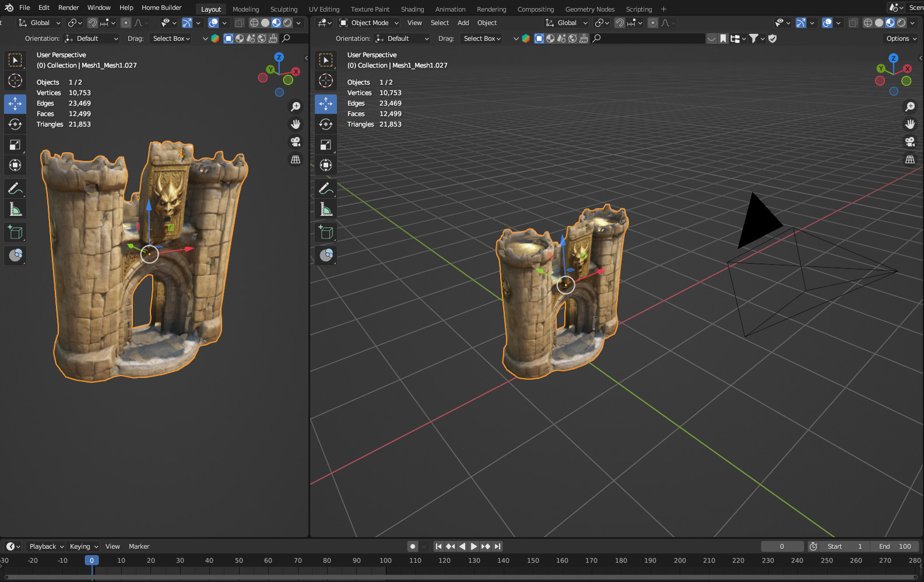The width and height of the screenshot is (924, 582).
Task: Click the bookmark icon beside the right search field
Action: click(x=723, y=38)
